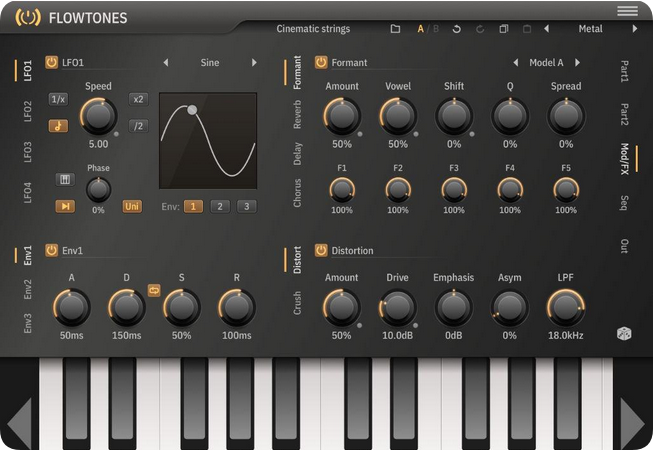The image size is (653, 450).
Task: Select next formant model
Action: (x=578, y=62)
